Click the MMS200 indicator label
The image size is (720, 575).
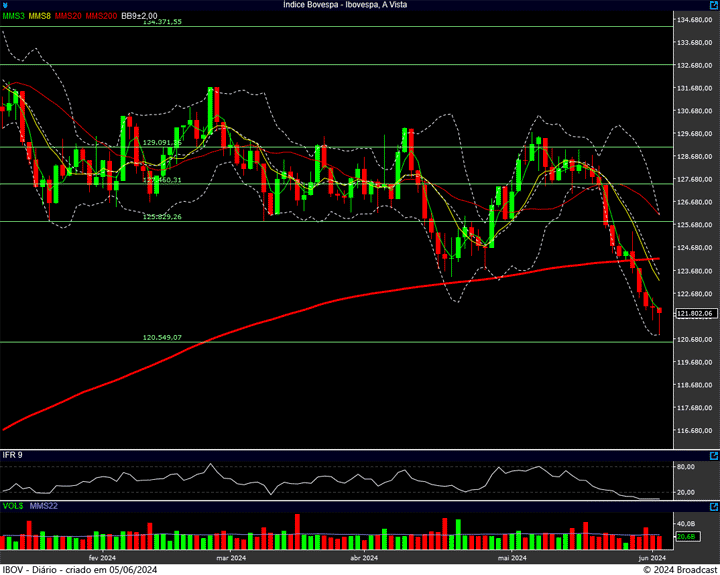pyautogui.click(x=101, y=17)
